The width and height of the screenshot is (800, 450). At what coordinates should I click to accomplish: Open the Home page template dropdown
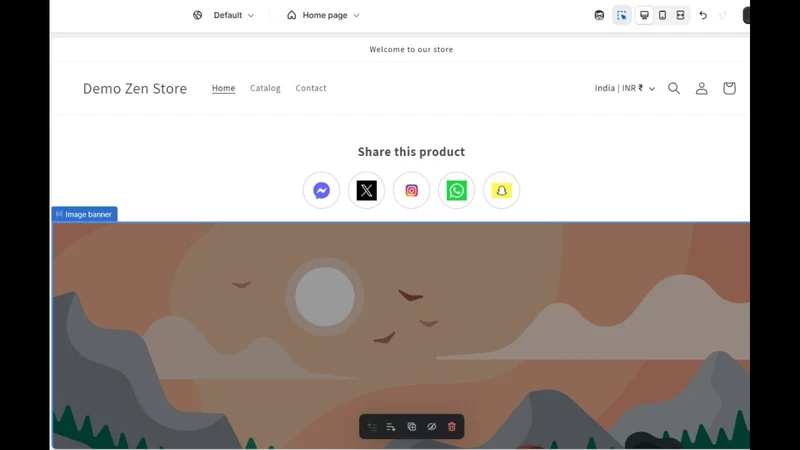click(323, 15)
